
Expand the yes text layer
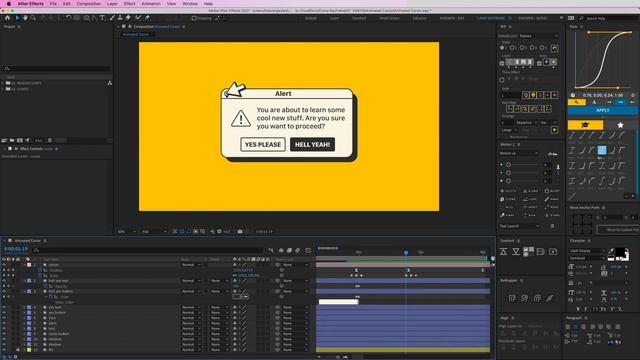(x=24, y=307)
